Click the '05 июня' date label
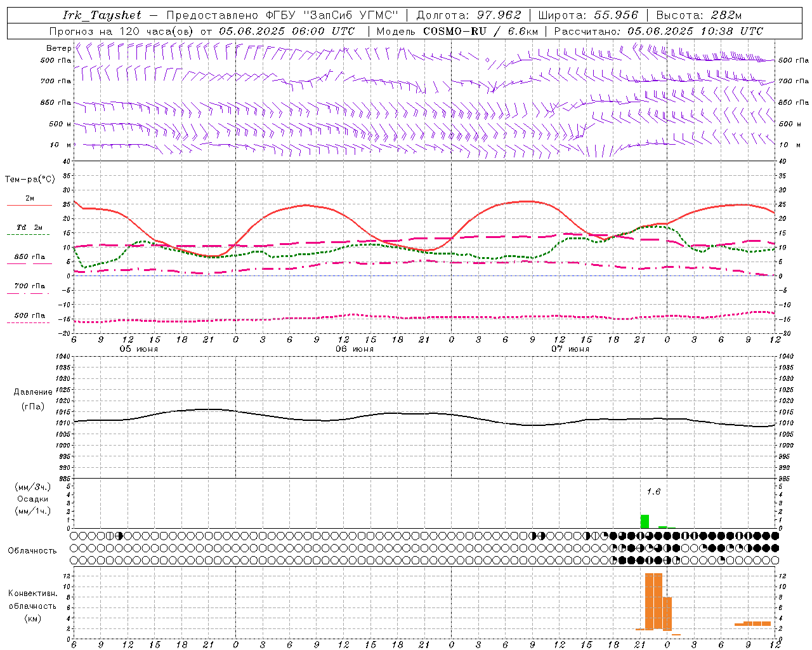The width and height of the screenshot is (812, 650). click(139, 349)
